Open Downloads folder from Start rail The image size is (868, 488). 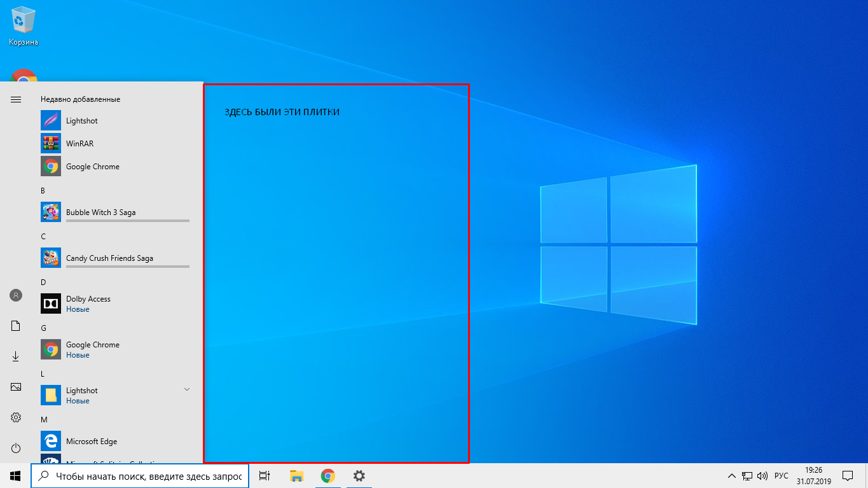pyautogui.click(x=16, y=356)
